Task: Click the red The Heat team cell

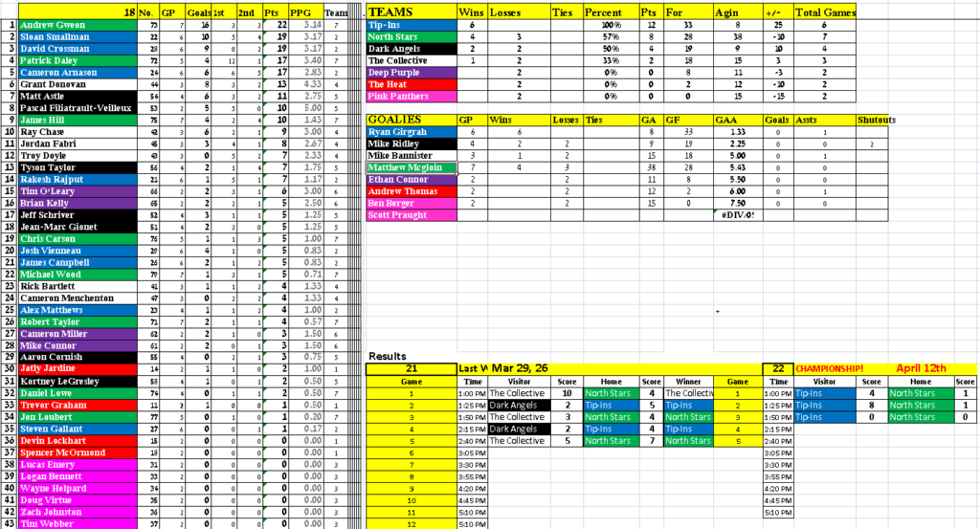Action: [412, 84]
